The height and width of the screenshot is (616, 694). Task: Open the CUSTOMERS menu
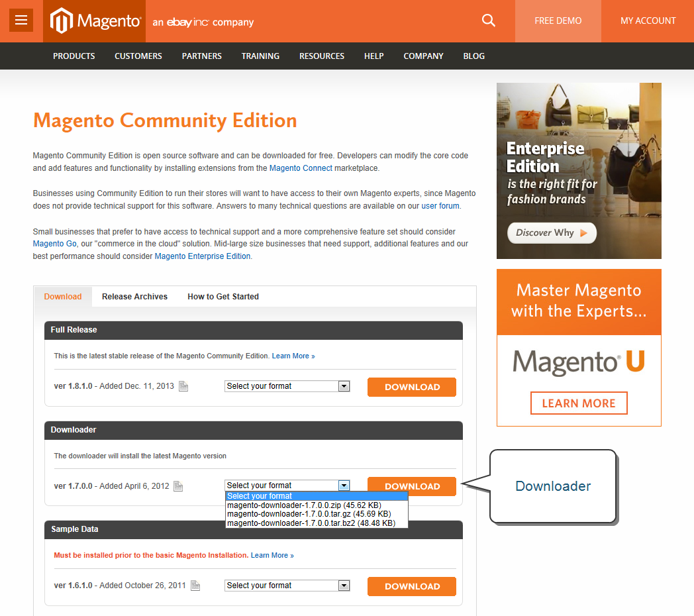138,56
